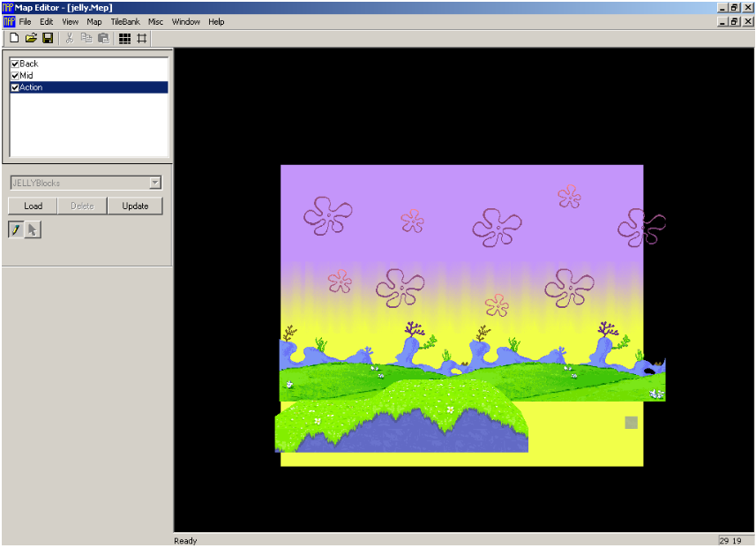This screenshot has height=548, width=756.
Task: Select the Mid layer row
Action: (89, 76)
